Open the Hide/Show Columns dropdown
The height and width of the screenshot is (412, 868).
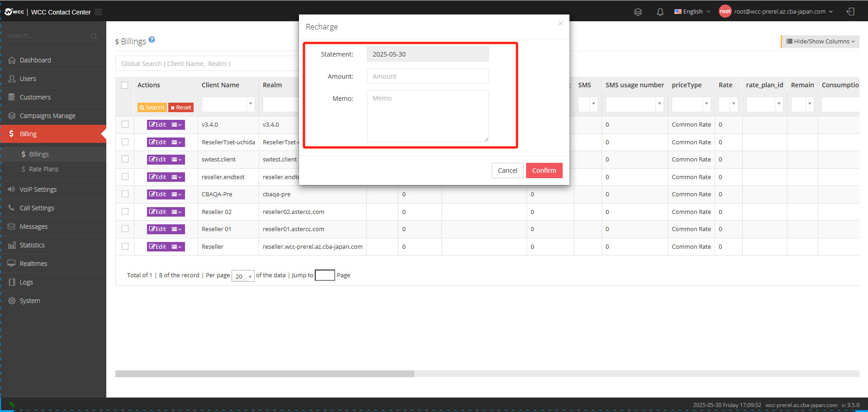(821, 41)
